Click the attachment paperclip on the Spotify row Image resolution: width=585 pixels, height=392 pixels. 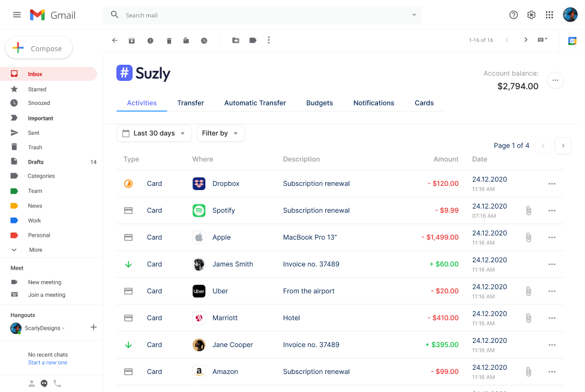click(x=529, y=210)
